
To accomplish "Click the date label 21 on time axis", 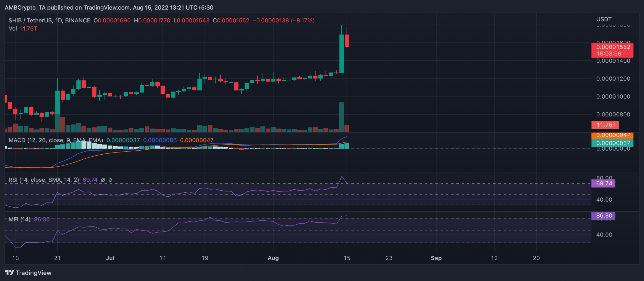I will click(x=57, y=258).
